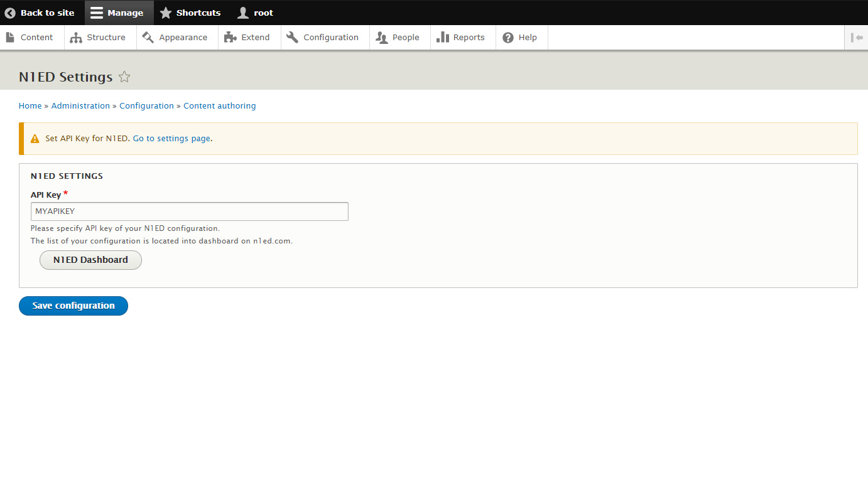Follow the Go to settings page link
This screenshot has height=502, width=868.
point(171,139)
